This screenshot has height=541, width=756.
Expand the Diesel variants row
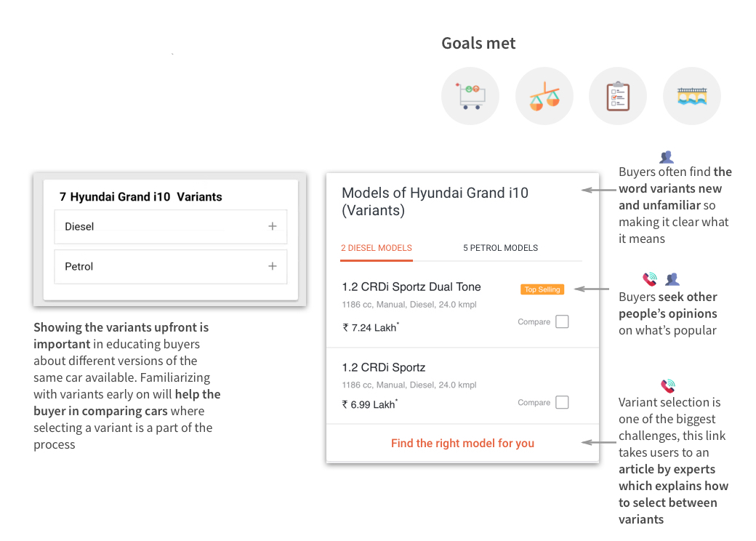[x=273, y=226]
